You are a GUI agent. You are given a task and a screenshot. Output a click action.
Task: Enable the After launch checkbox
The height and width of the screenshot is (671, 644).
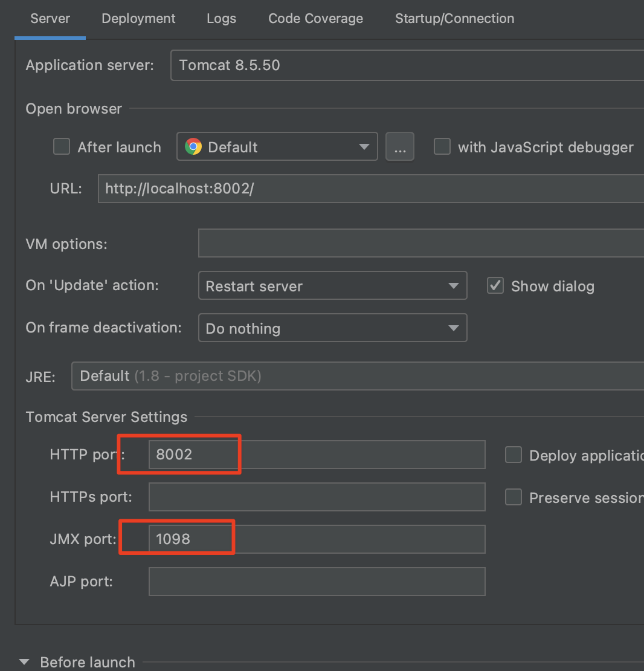click(x=62, y=147)
